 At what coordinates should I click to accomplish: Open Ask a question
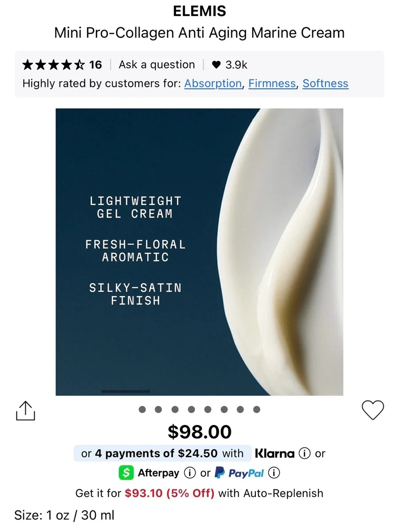click(157, 65)
